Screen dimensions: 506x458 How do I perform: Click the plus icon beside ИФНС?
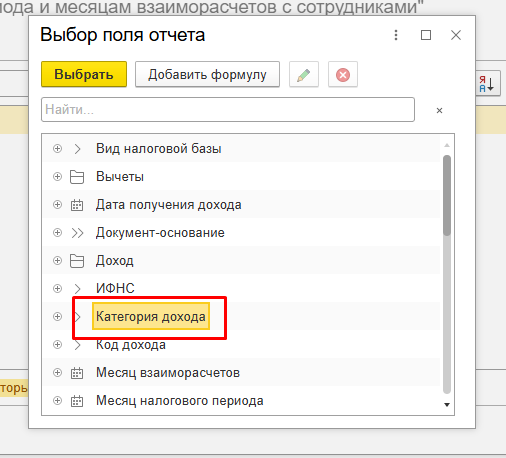(x=57, y=288)
